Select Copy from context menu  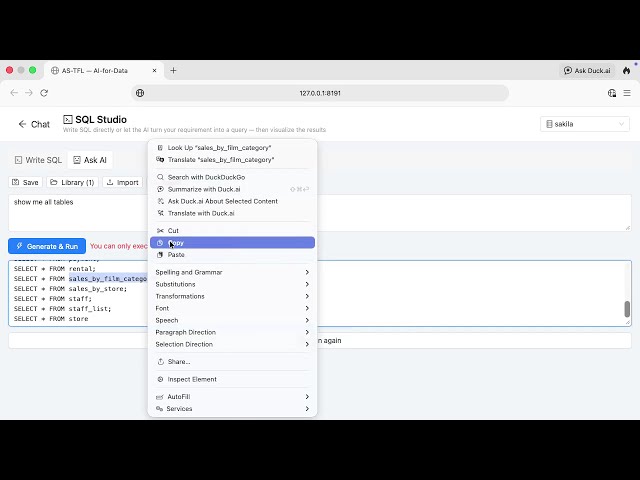(x=232, y=243)
